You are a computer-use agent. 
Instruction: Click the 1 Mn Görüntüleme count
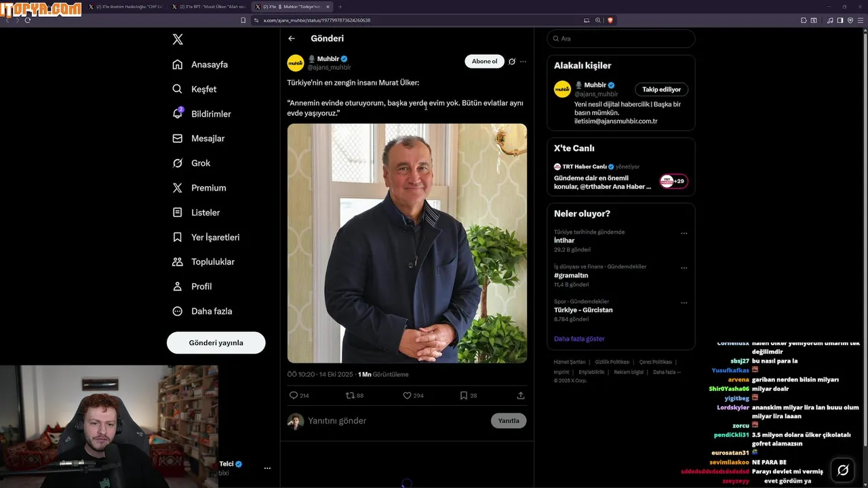point(383,374)
